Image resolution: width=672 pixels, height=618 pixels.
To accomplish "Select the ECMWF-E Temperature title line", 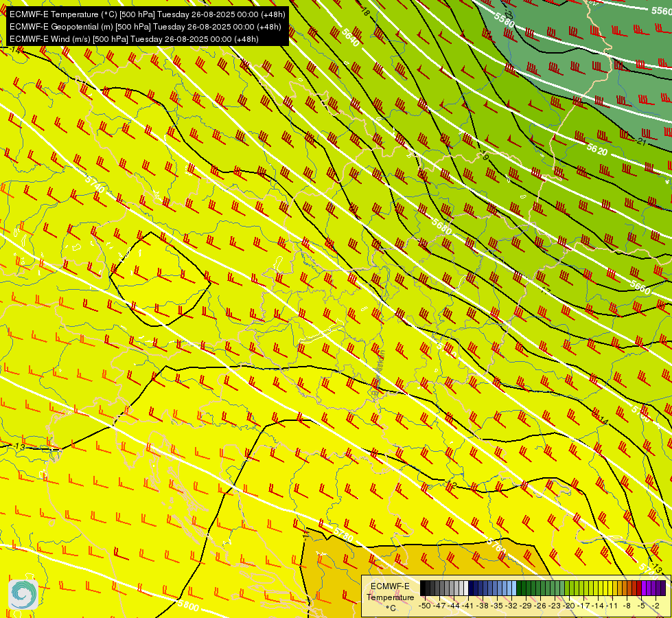I will click(147, 14).
